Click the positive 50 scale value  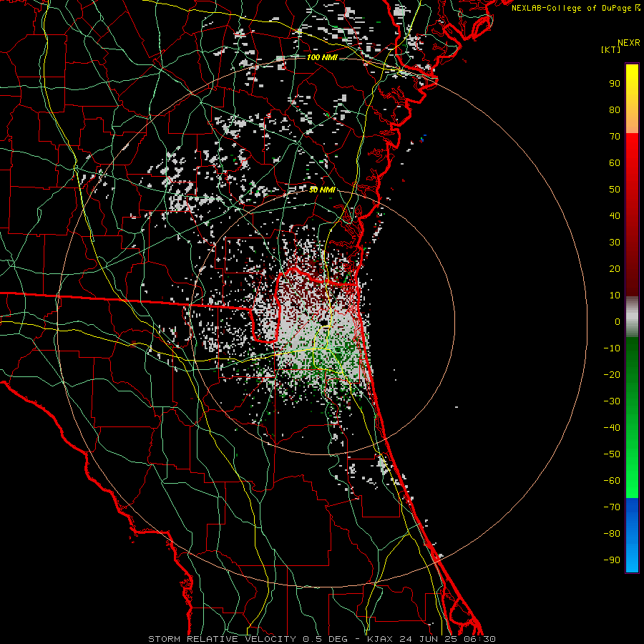615,190
